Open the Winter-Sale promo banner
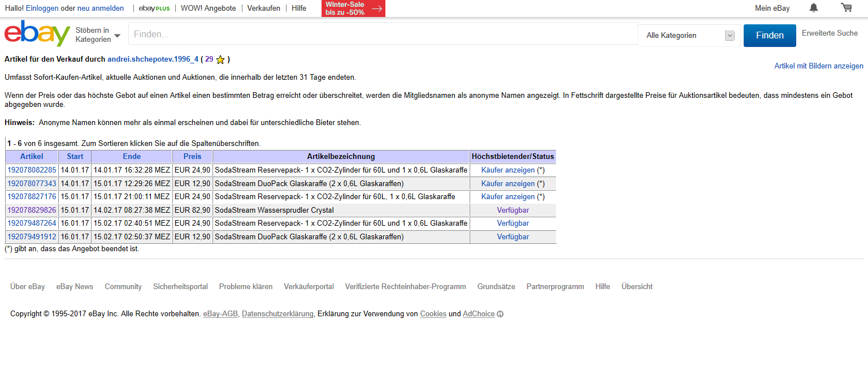 coord(353,8)
